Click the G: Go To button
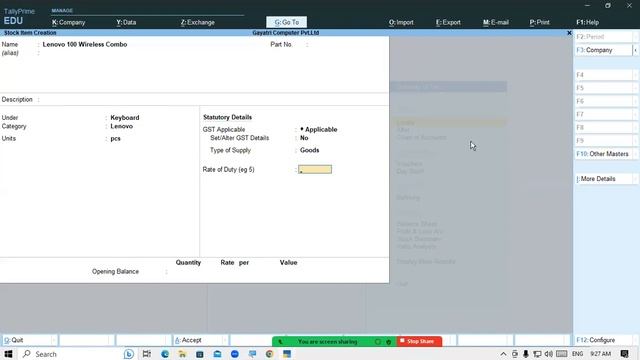Image resolution: width=640 pixels, height=360 pixels. point(287,22)
